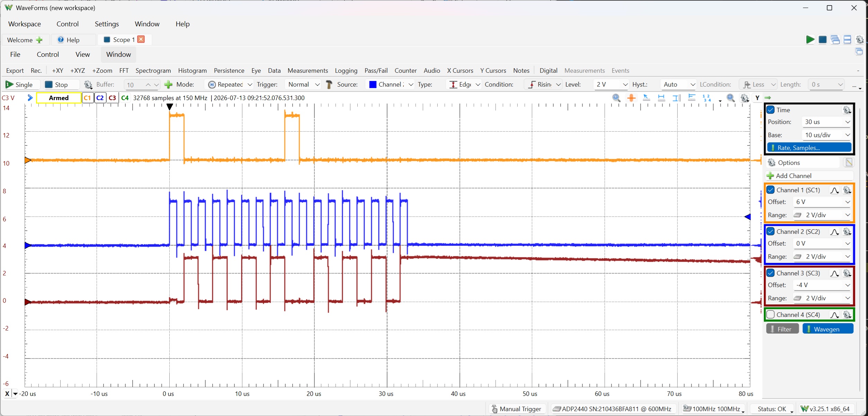Disable Channel 3 (SC3) checkbox
Viewport: 868px width, 416px height.
point(771,273)
